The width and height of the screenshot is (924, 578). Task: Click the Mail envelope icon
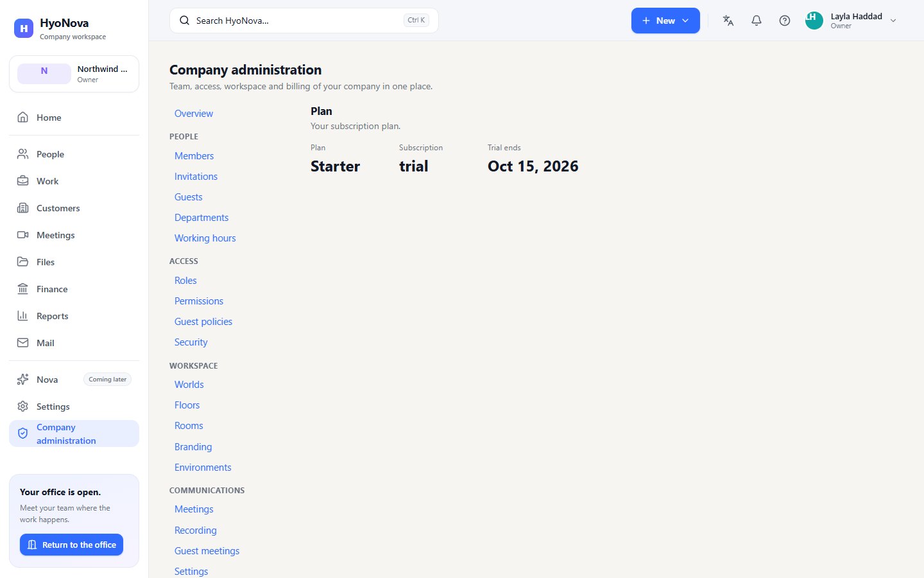tap(23, 343)
